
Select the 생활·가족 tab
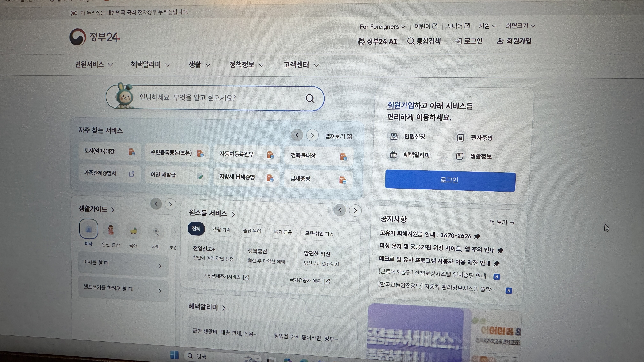[x=222, y=230]
